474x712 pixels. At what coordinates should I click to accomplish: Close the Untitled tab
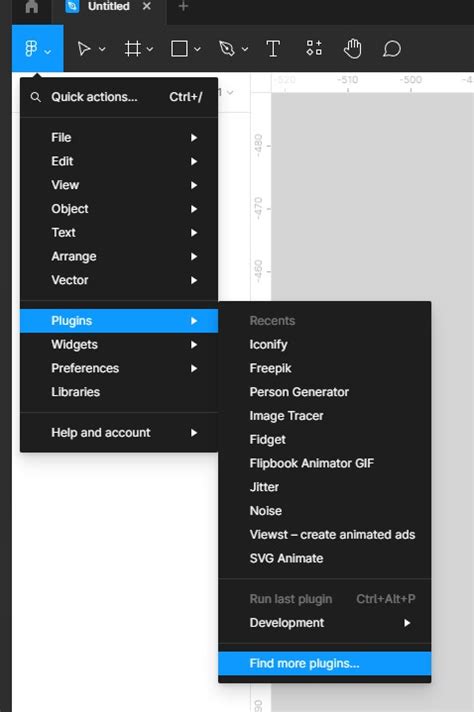147,6
